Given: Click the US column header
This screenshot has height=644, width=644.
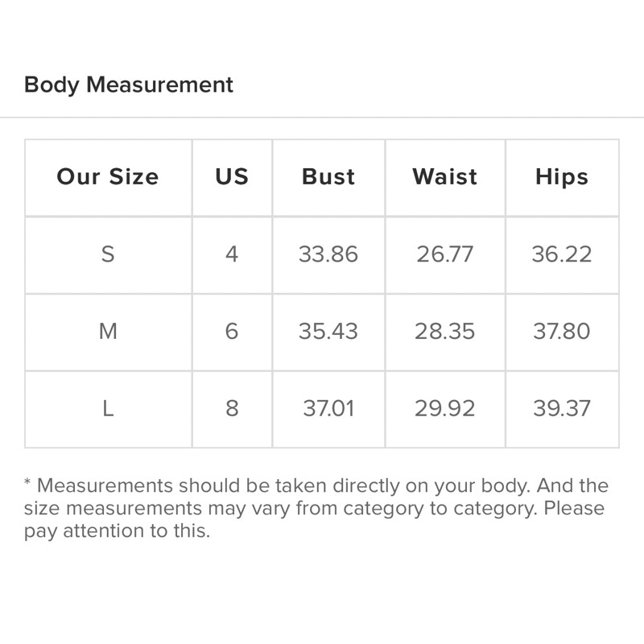Looking at the screenshot, I should [232, 177].
